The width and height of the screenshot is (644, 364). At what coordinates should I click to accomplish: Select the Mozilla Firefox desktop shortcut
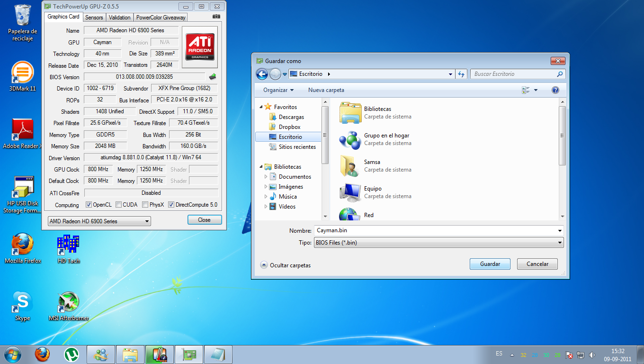[x=22, y=248]
